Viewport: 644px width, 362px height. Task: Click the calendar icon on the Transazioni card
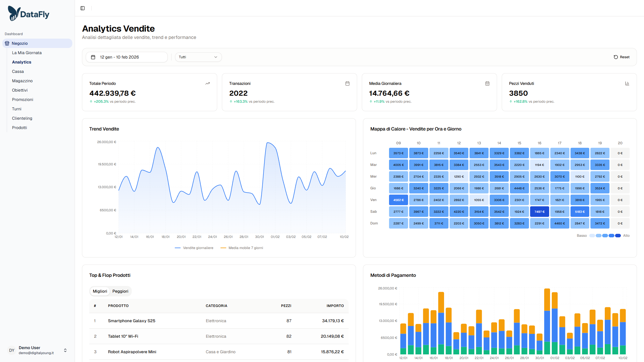click(347, 83)
